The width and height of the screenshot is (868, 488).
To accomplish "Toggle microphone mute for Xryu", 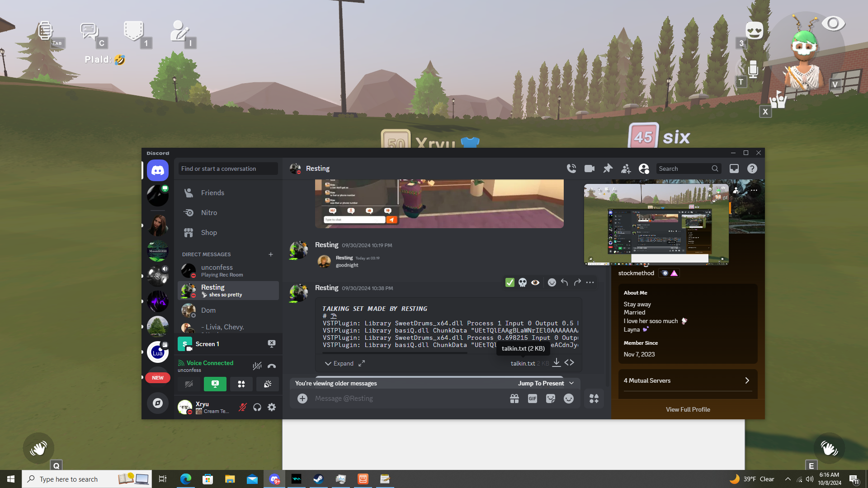I will [243, 407].
